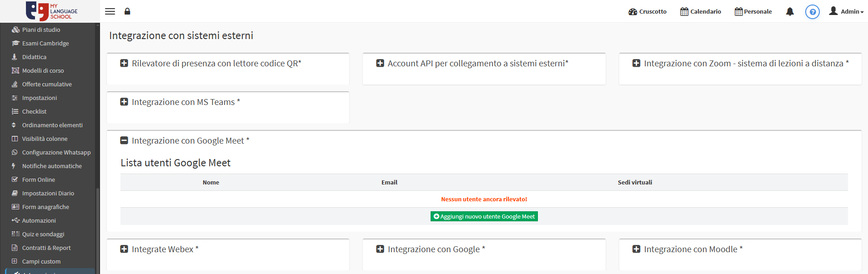The image size is (868, 274).
Task: Open the Admin user dropdown
Action: point(846,12)
